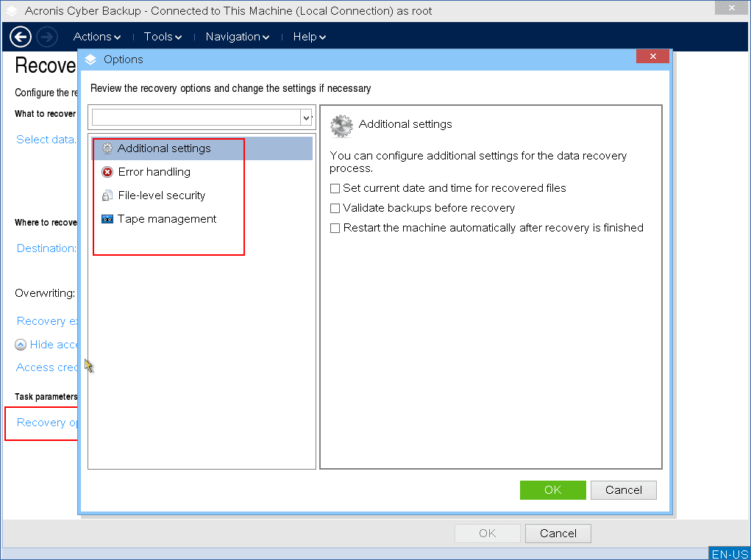The height and width of the screenshot is (560, 751).
Task: Click the options search input field
Action: coord(196,118)
